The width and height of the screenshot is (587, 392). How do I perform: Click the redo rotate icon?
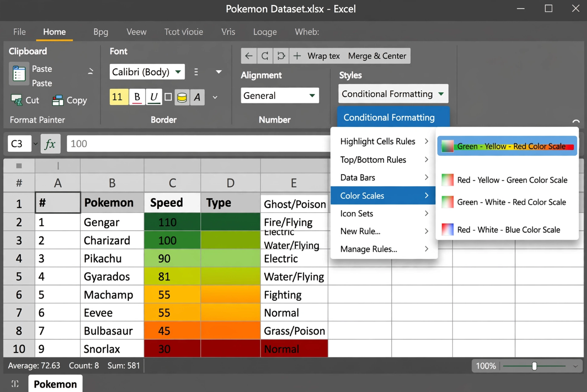tap(281, 56)
